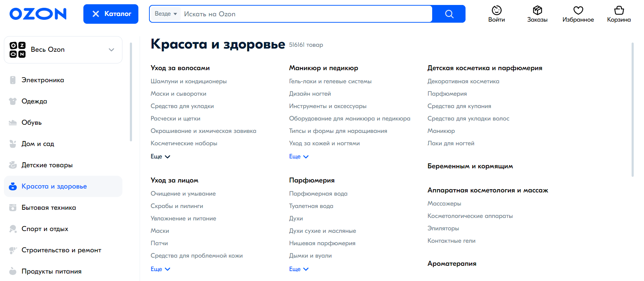
Task: Click Инструменты и аксессуары
Action: pyautogui.click(x=328, y=106)
